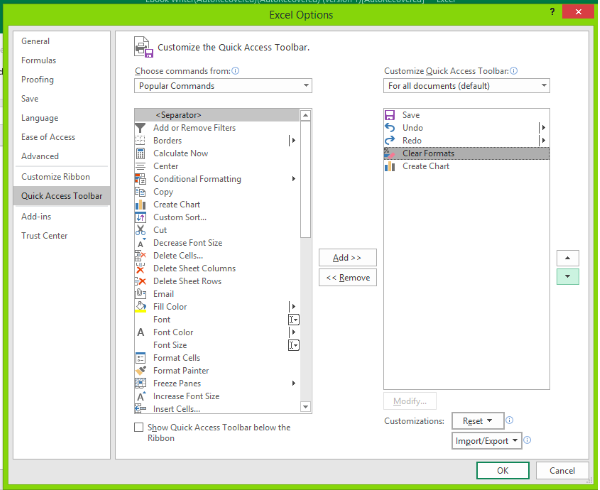Click the info icon beside Customize Quick Access Toolbar
Viewport: 600px width, 490px height.
pos(514,71)
